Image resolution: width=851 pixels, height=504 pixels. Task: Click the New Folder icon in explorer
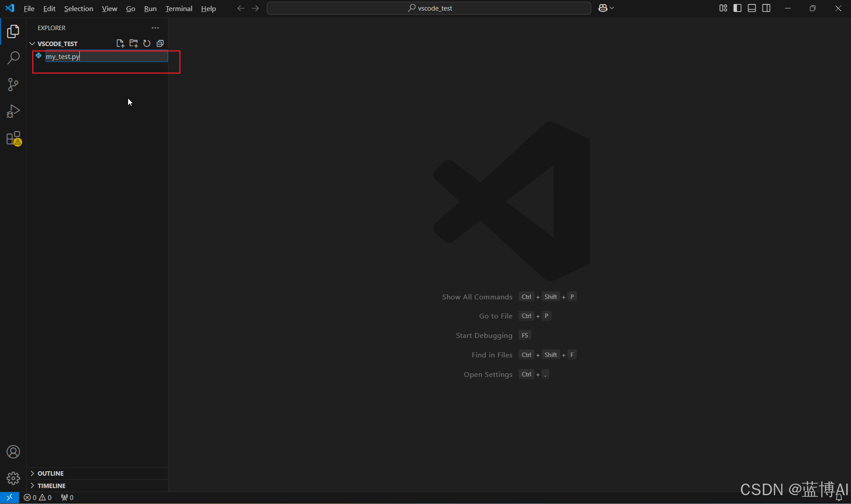pos(133,43)
